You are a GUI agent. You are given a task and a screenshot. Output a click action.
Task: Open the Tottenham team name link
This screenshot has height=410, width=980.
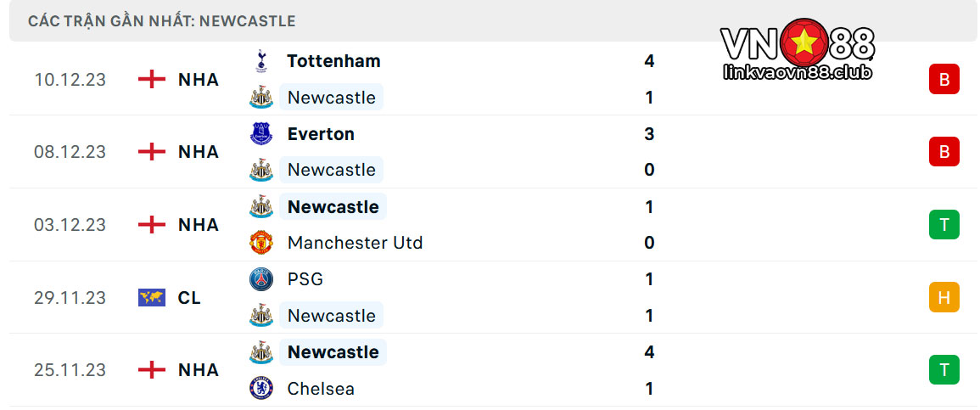click(333, 61)
